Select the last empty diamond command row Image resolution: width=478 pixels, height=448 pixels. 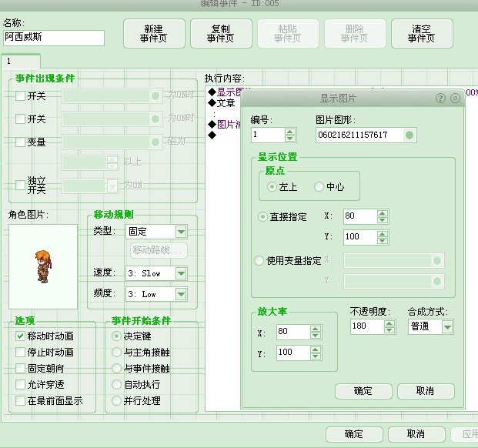click(x=212, y=135)
